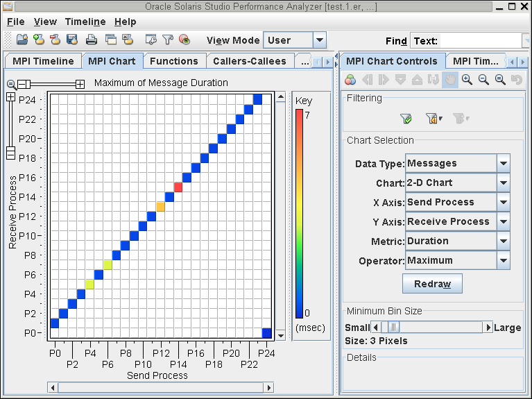The image size is (532, 399).
Task: Open the Metric dropdown
Action: pos(504,241)
